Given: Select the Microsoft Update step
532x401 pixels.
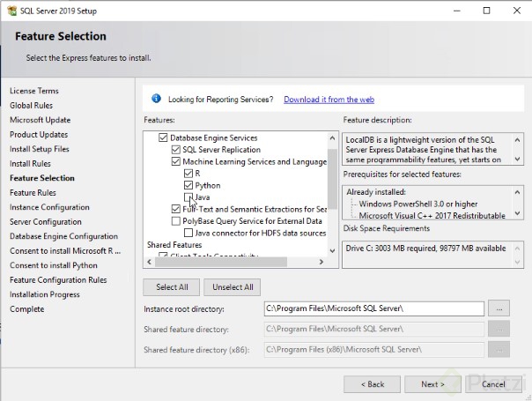Looking at the screenshot, I should point(40,120).
